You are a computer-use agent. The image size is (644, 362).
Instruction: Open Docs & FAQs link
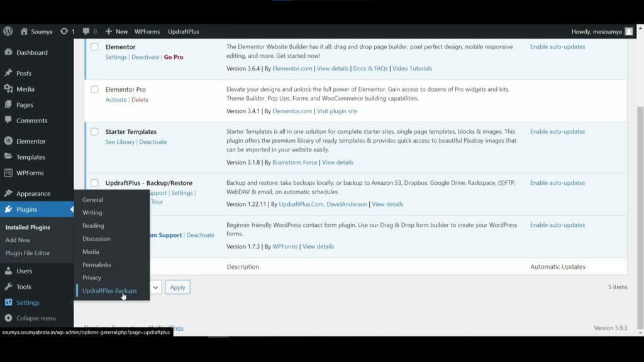tap(370, 69)
